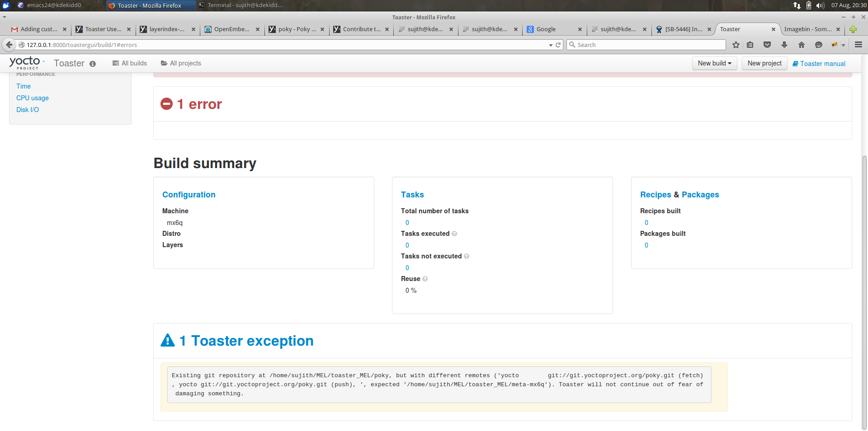Open the Recipes heading link
The width and height of the screenshot is (868, 431).
coord(656,195)
